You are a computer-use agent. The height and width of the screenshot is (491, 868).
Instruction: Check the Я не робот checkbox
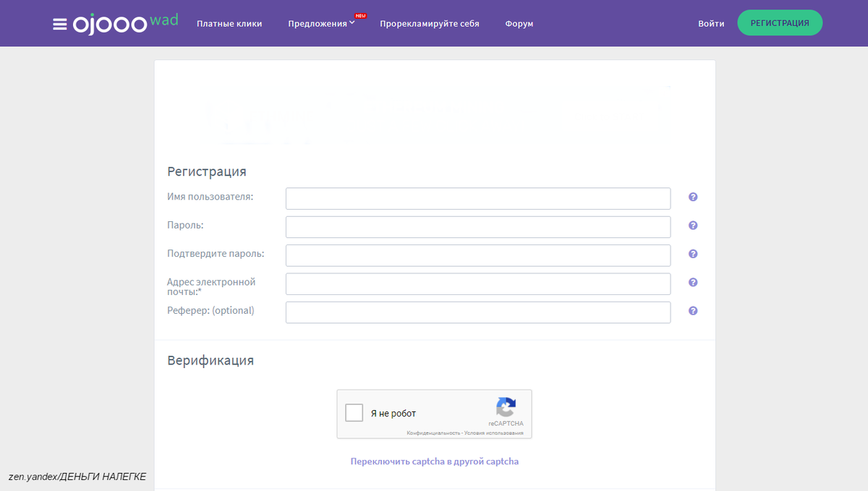(x=354, y=413)
